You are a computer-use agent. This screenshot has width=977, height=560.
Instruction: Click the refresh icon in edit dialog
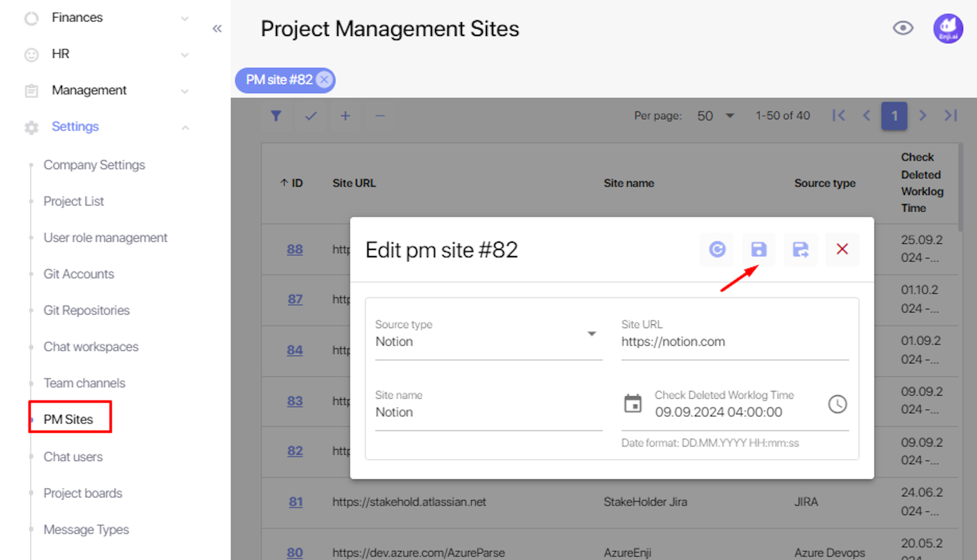coord(717,249)
